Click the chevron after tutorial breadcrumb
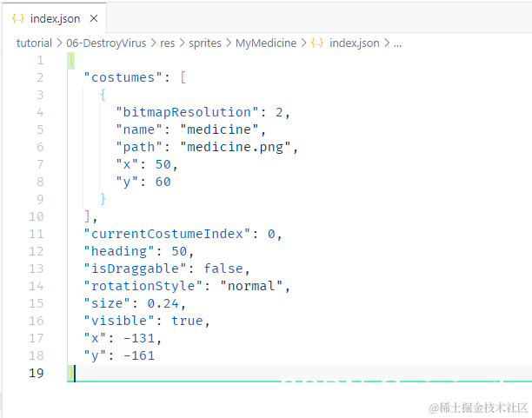 coord(59,43)
